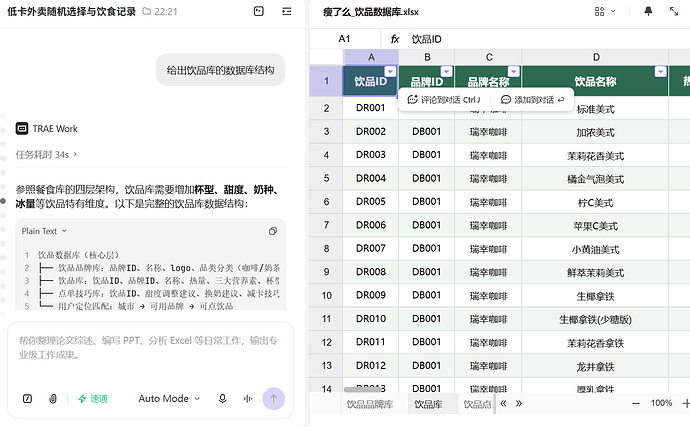Expand the preview panel to fullscreen
690x427 pixels.
(x=674, y=11)
